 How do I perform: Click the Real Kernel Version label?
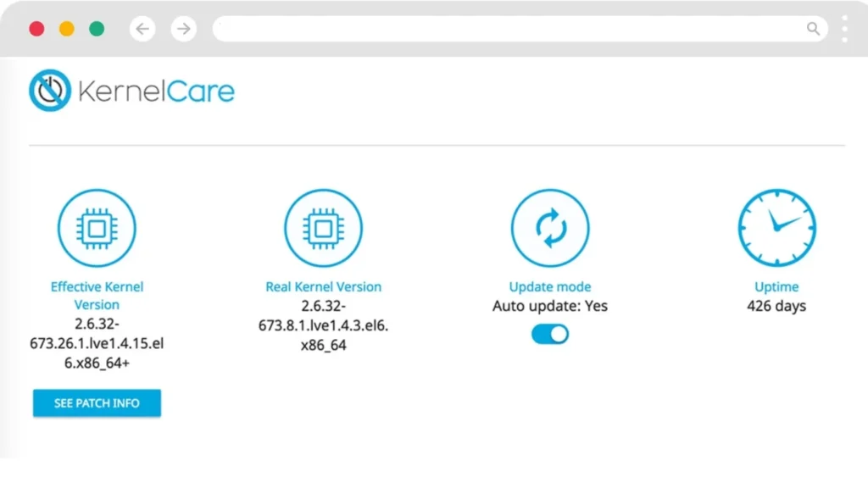[x=323, y=286]
